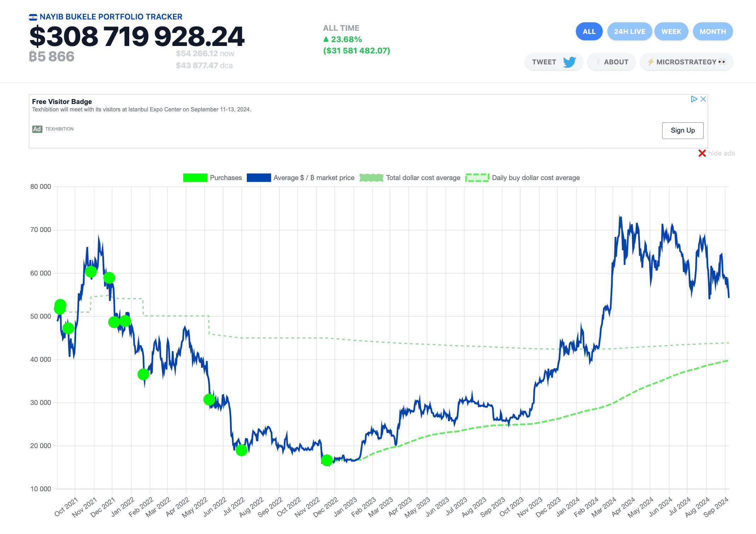
Task: Click the red X hide ads icon
Action: click(x=702, y=153)
